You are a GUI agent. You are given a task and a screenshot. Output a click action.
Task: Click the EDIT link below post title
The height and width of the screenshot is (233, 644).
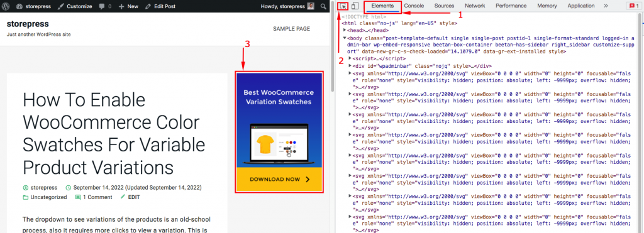pyautogui.click(x=134, y=197)
